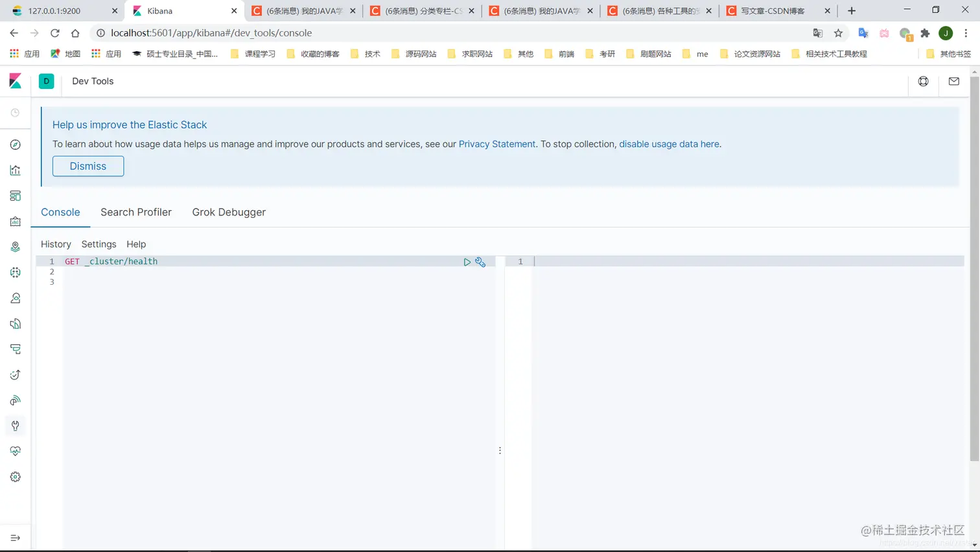980x552 pixels.
Task: Close the Kibana browser tab
Action: click(x=234, y=11)
